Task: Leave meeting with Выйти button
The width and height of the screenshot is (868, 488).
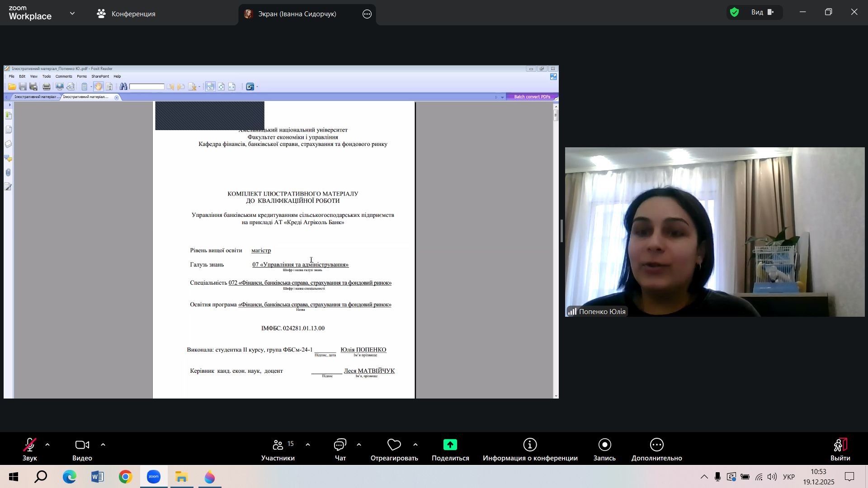Action: coord(840,450)
